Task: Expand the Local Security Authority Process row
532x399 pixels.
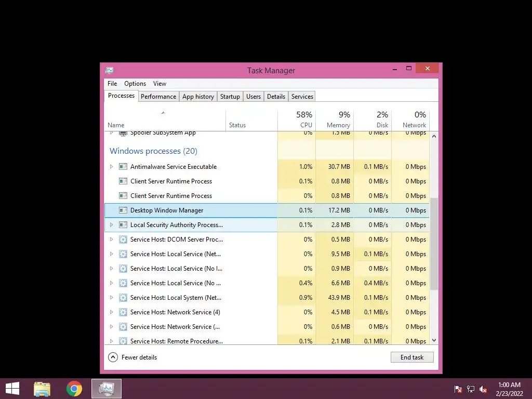Action: [111, 225]
